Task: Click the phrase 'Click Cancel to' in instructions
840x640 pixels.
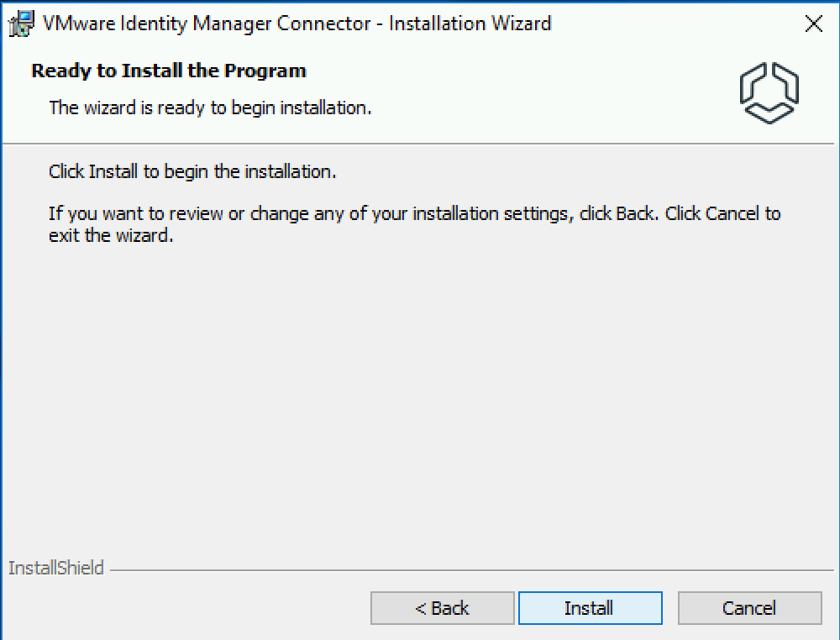Action: point(722,213)
